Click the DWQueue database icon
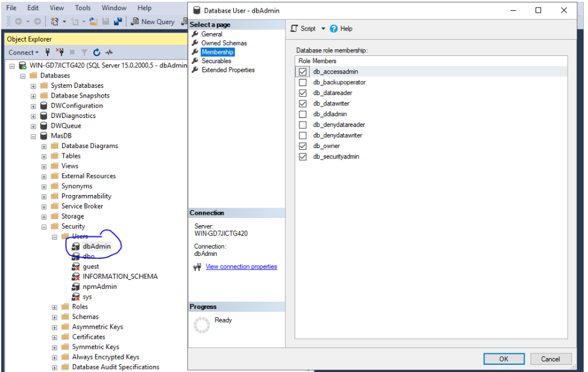The width and height of the screenshot is (588, 372). (44, 125)
